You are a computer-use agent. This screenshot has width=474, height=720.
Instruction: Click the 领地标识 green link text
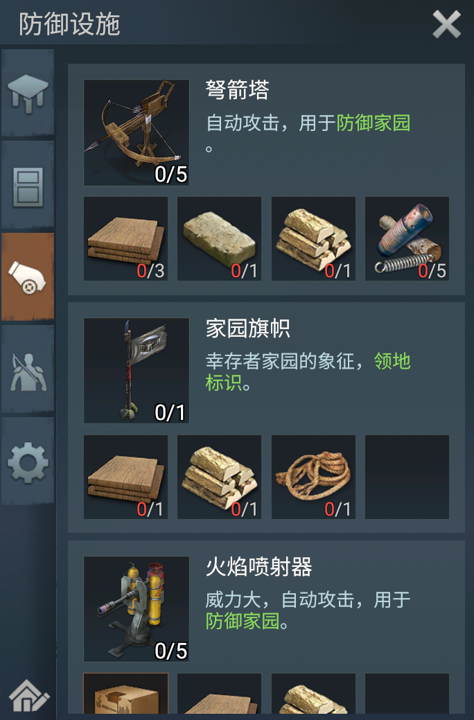click(x=308, y=372)
